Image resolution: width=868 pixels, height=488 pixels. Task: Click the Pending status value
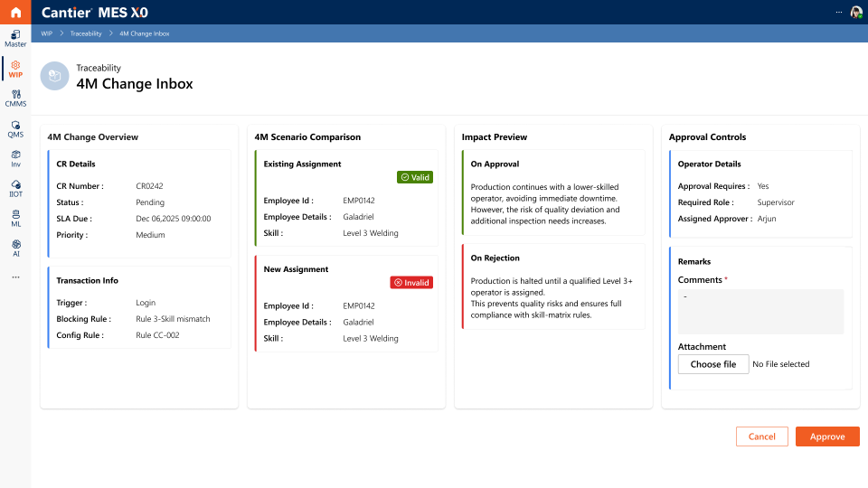point(150,202)
